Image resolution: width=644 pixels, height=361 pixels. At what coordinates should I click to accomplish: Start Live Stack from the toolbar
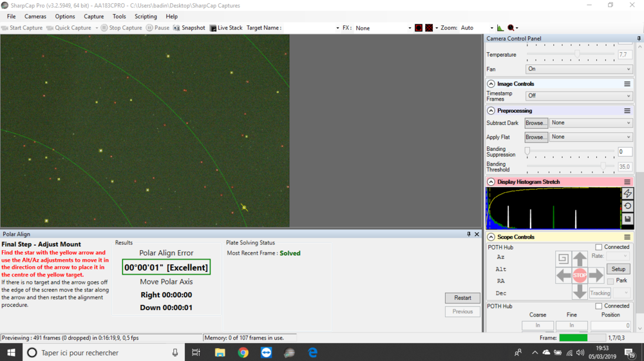[226, 28]
